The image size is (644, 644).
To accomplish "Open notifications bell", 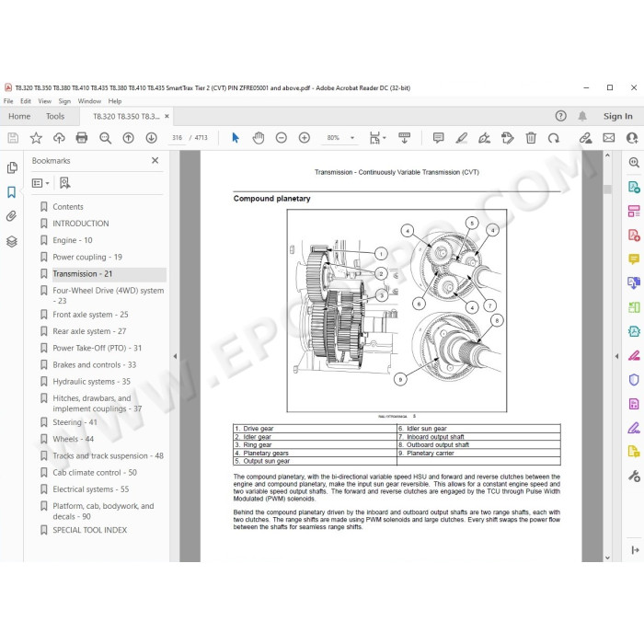I will click(x=582, y=116).
